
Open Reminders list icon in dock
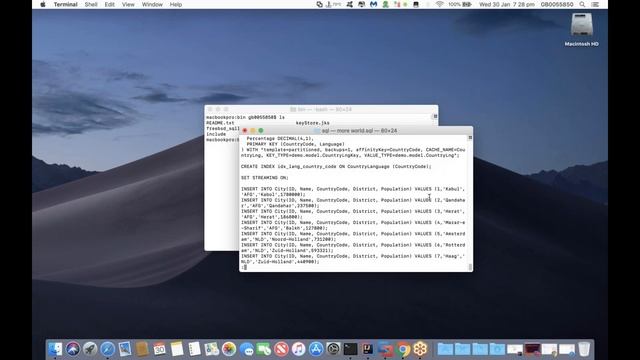[194, 349]
